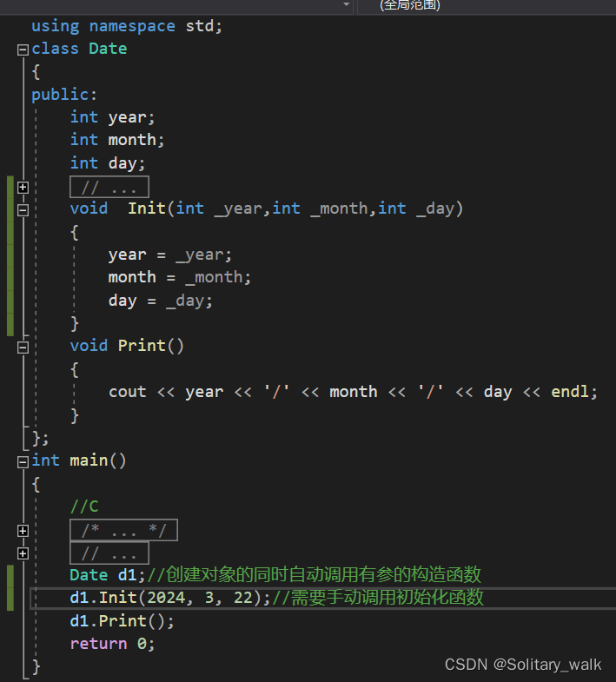Screen dimensions: 616x682
Task: Click the statement 'month = _month;'
Action: pyautogui.click(x=180, y=277)
